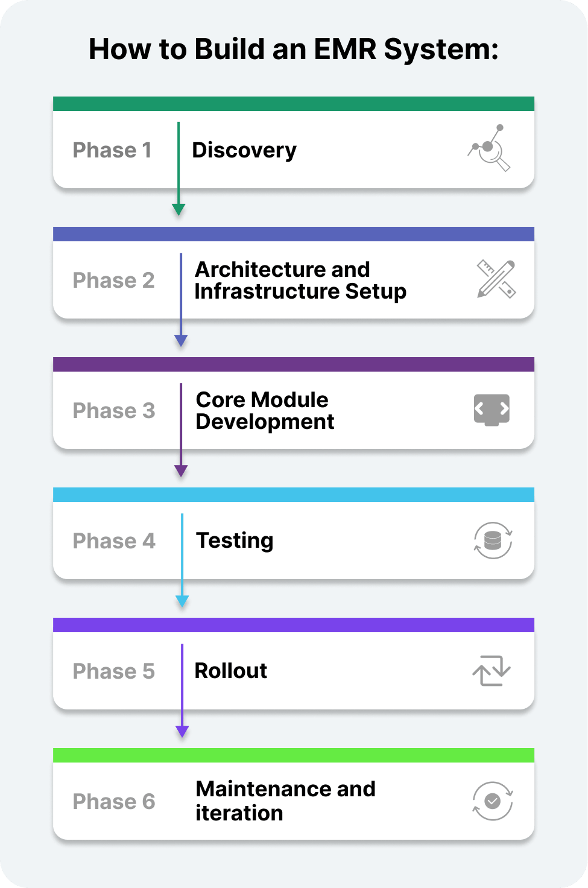588x888 pixels.
Task: Click the Discovery magnifier graph icon
Action: [x=490, y=148]
